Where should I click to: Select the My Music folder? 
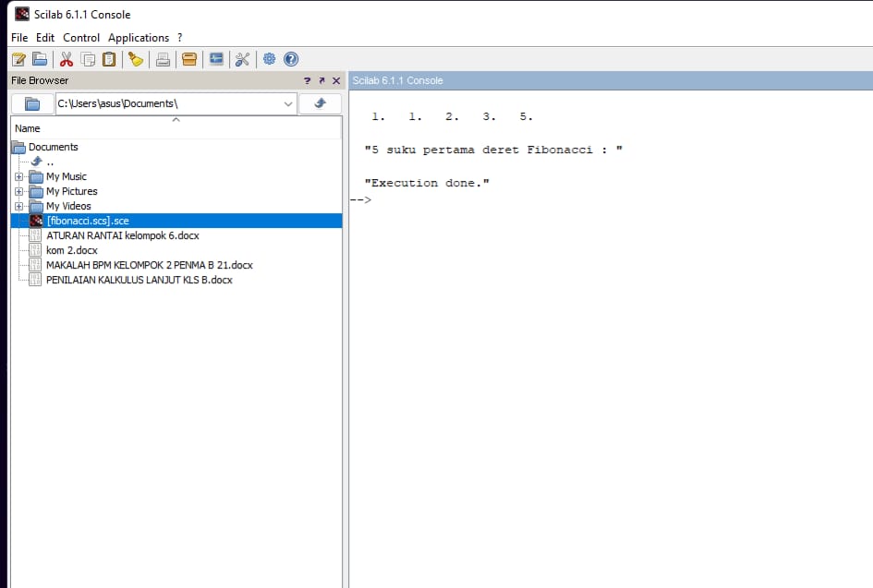coord(67,177)
